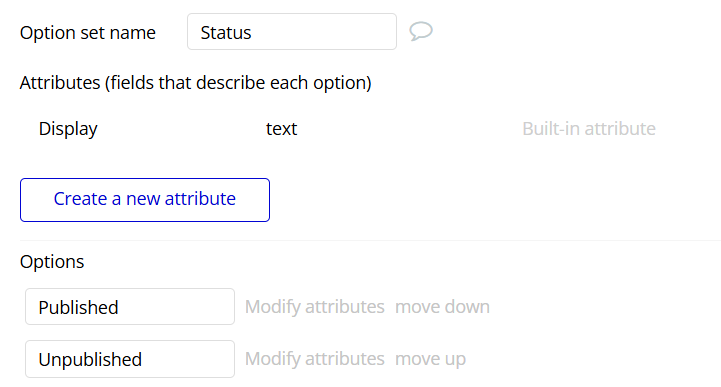The height and width of the screenshot is (387, 721).
Task: Click the Options section heading
Action: pos(52,262)
